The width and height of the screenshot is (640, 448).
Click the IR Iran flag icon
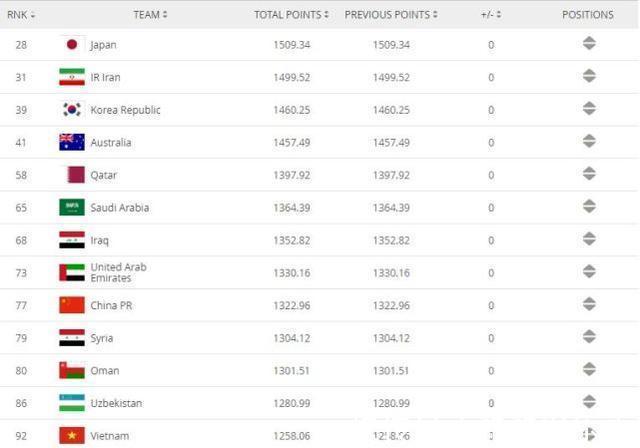(x=72, y=77)
